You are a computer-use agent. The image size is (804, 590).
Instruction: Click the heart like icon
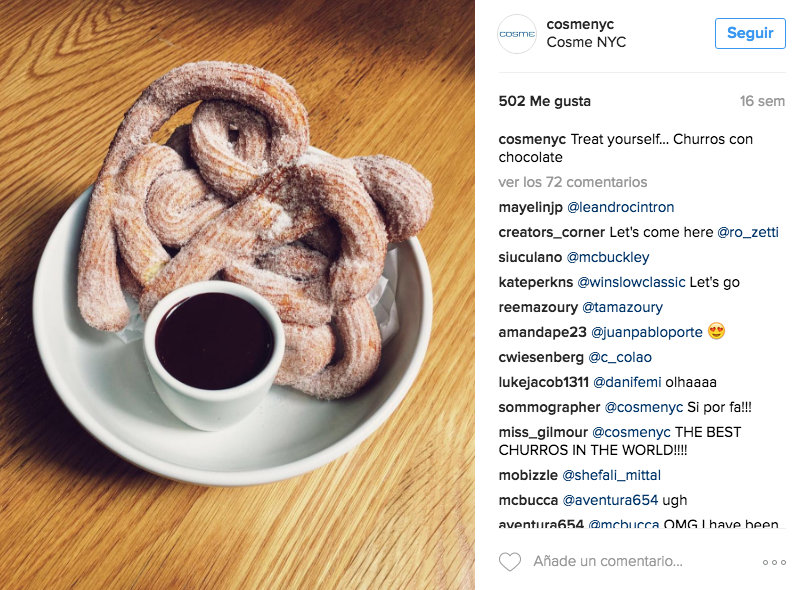[510, 562]
